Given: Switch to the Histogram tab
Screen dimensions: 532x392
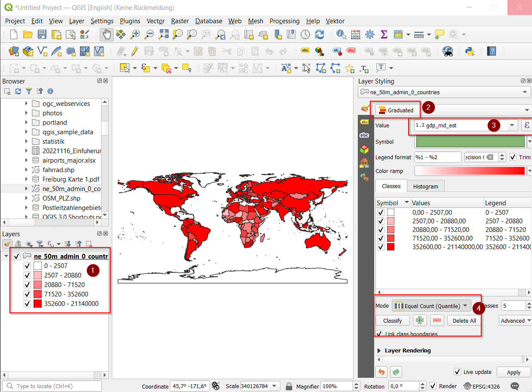Looking at the screenshot, I should [x=425, y=186].
